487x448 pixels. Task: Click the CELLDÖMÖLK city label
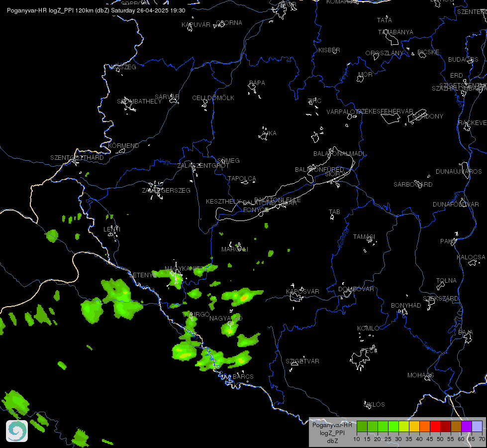click(x=213, y=98)
